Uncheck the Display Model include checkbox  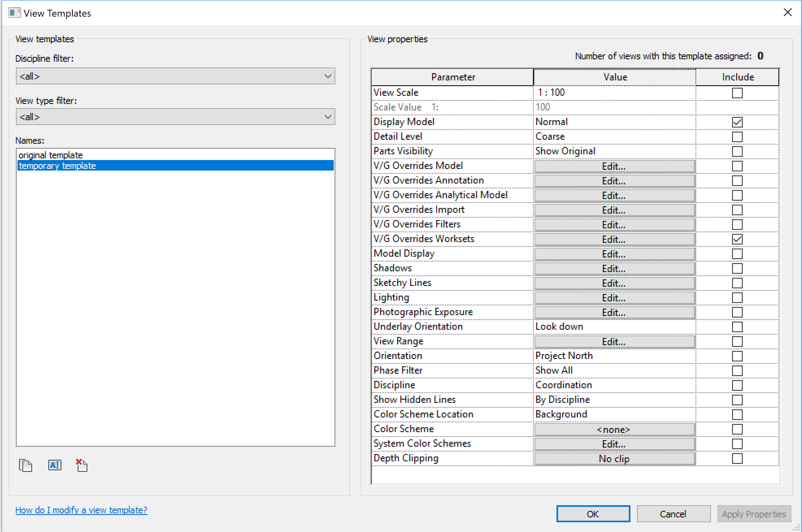pos(737,122)
